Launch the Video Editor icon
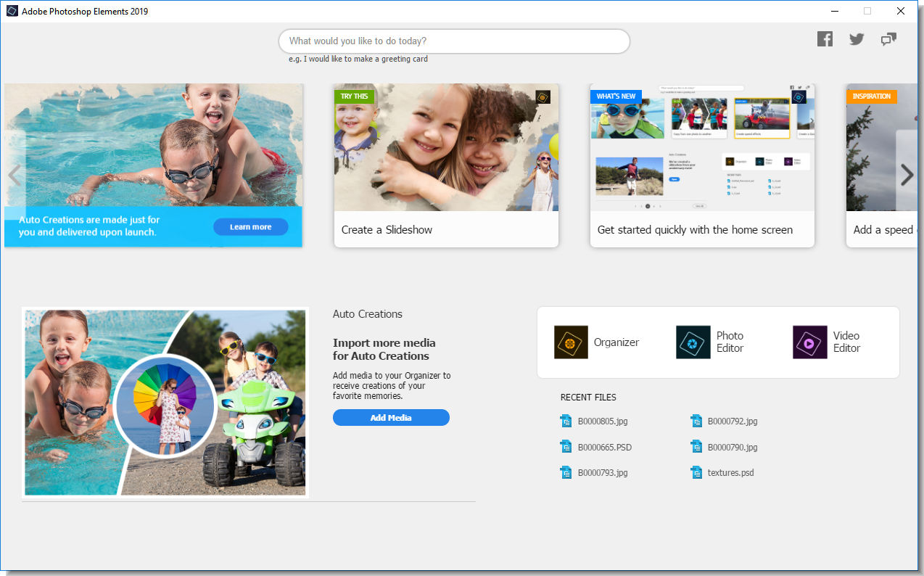 click(x=810, y=342)
